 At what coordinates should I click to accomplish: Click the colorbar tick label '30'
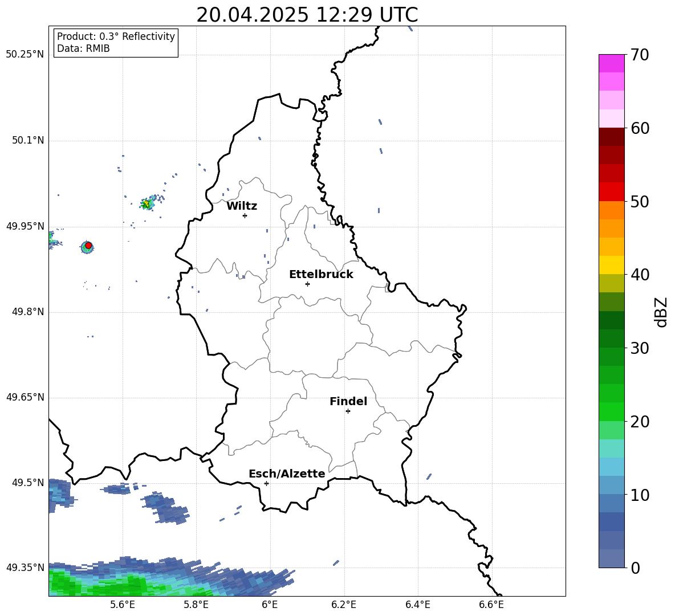coord(640,348)
